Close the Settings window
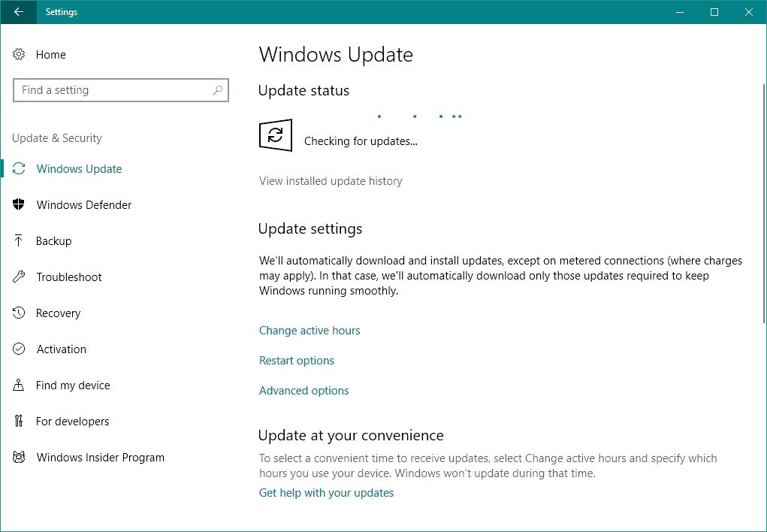Screen dimensions: 767x532 (x=749, y=12)
